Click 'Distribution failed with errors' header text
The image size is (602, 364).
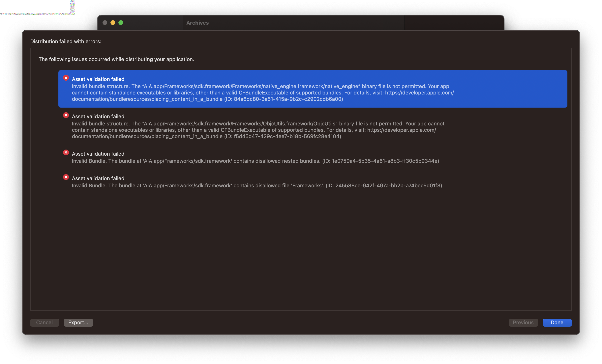point(66,41)
